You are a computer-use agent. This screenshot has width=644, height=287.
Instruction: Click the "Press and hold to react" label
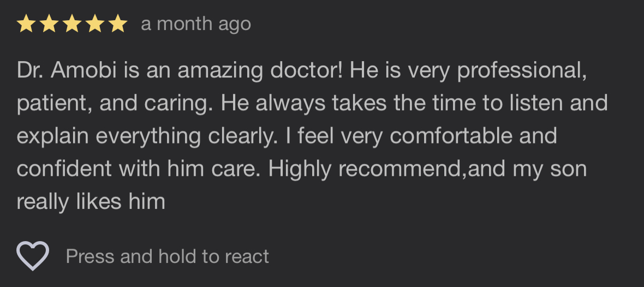pyautogui.click(x=168, y=256)
